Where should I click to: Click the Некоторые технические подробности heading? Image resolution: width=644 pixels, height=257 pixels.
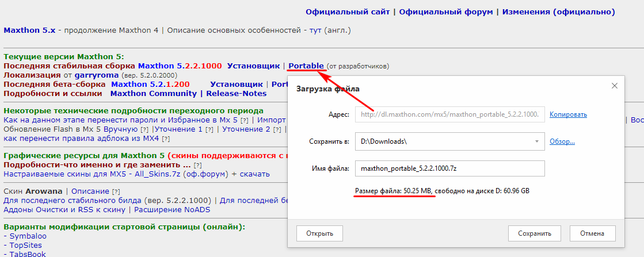tap(134, 111)
